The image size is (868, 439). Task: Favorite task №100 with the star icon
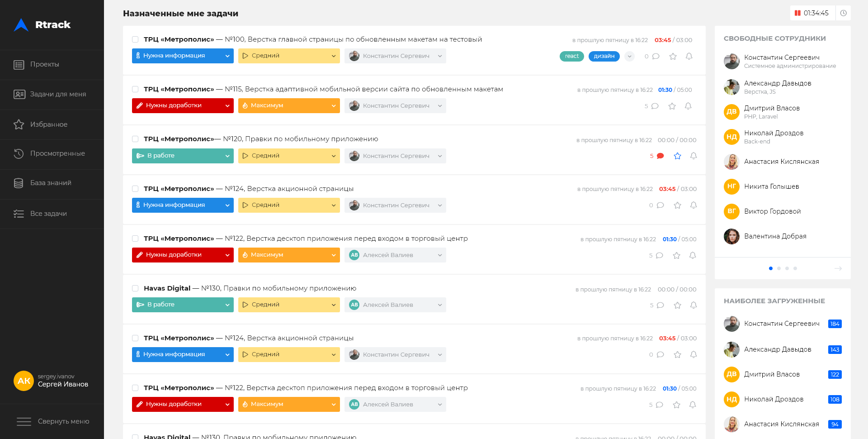[x=673, y=56]
